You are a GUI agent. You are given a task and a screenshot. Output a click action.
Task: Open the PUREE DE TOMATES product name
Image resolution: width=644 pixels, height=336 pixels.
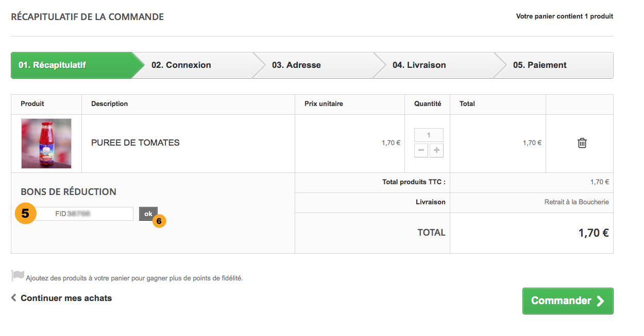coord(135,143)
